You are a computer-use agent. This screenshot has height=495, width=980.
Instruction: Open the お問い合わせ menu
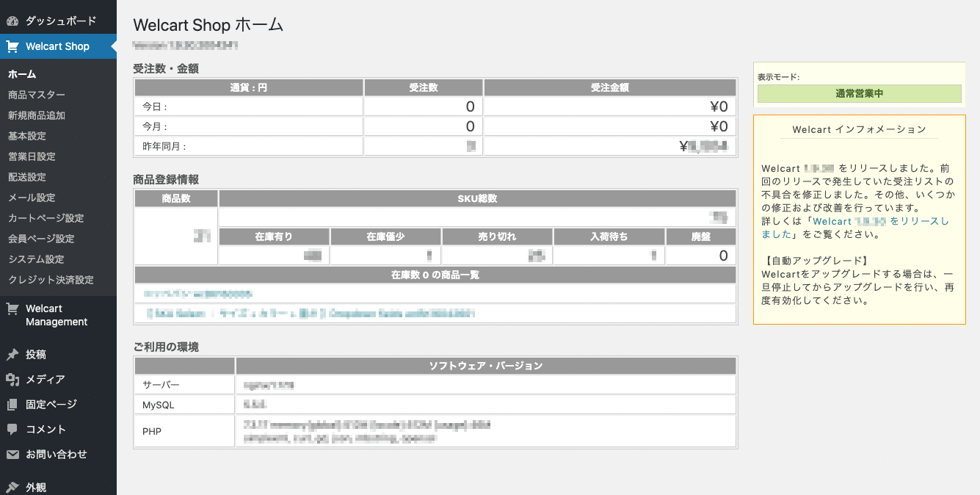pyautogui.click(x=58, y=455)
